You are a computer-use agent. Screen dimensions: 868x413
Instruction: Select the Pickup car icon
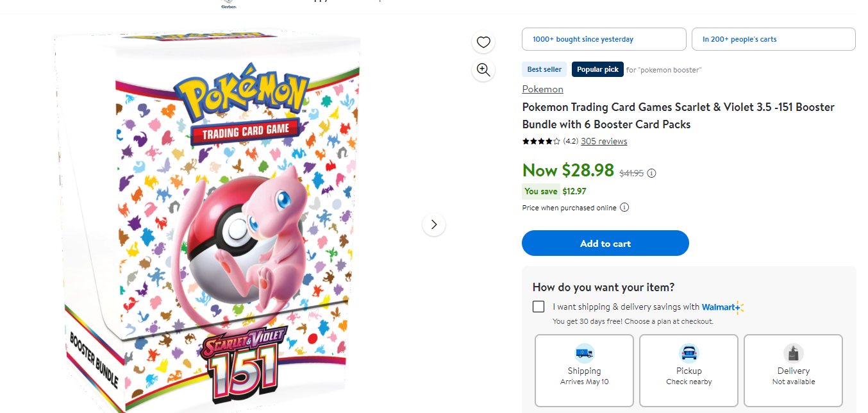pyautogui.click(x=689, y=353)
